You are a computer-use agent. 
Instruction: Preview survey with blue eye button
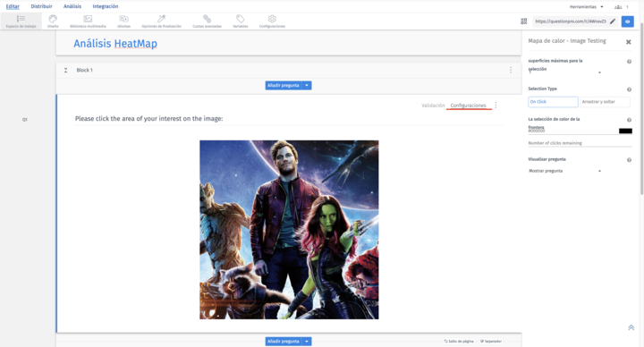click(x=628, y=21)
